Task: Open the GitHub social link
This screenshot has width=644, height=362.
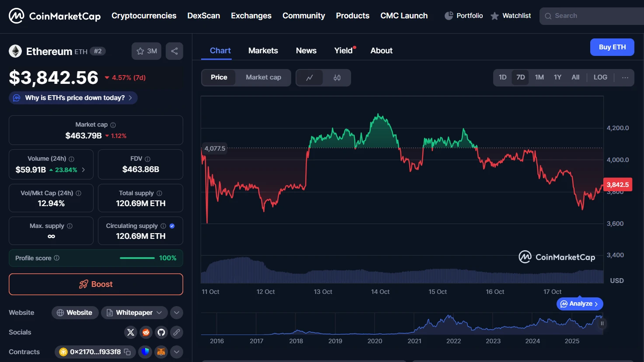Action: (161, 332)
